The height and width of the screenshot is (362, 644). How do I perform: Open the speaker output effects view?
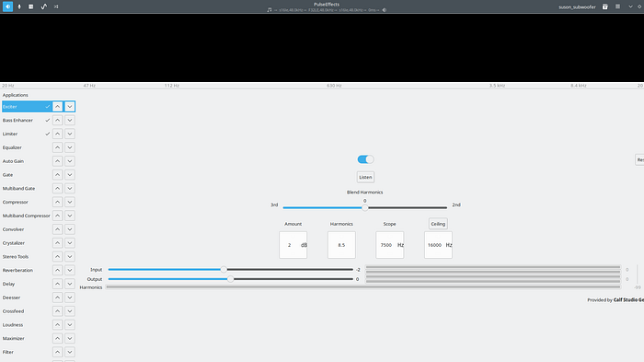(7, 6)
